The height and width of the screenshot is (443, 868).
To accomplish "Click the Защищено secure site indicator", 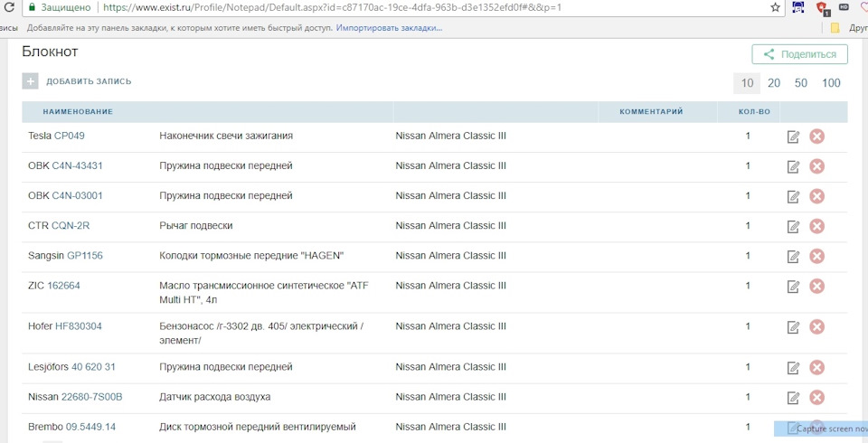I will pos(60,8).
